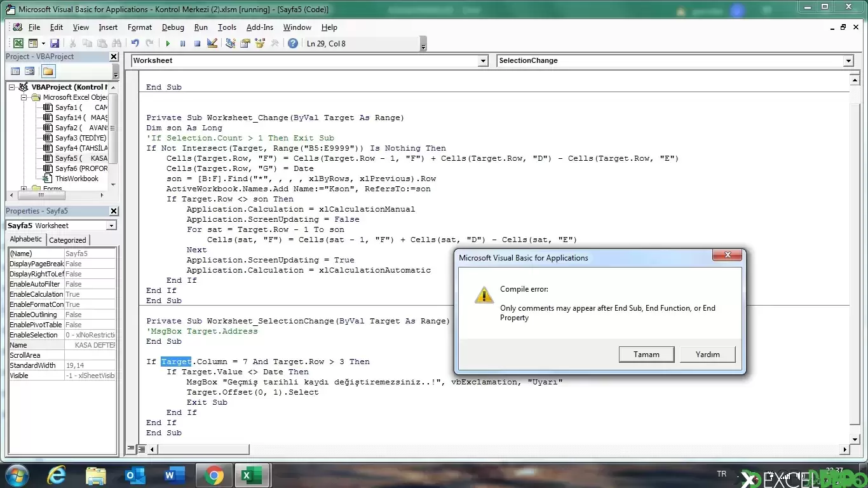Image resolution: width=868 pixels, height=488 pixels.
Task: Select Sayfa6 sheet module in the tree
Action: point(75,168)
